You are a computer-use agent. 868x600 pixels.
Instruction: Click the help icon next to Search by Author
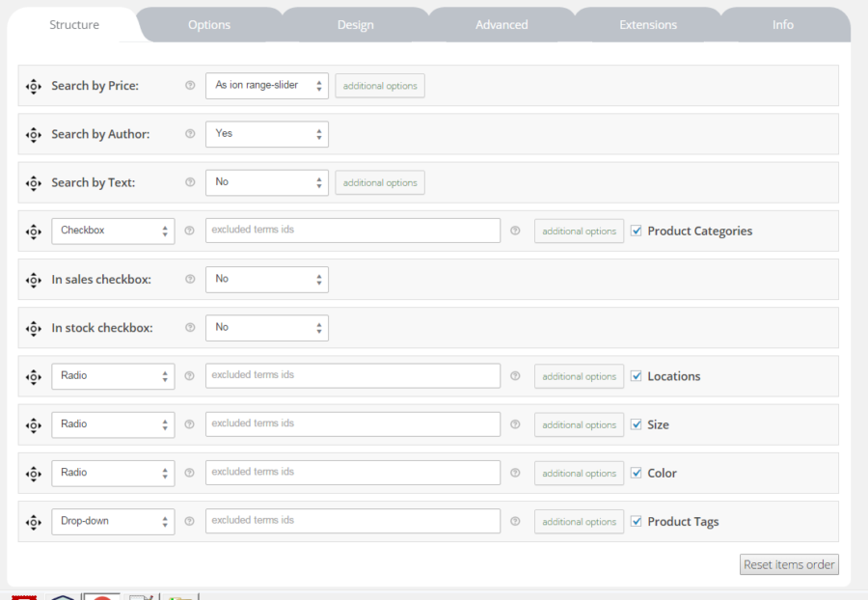189,133
